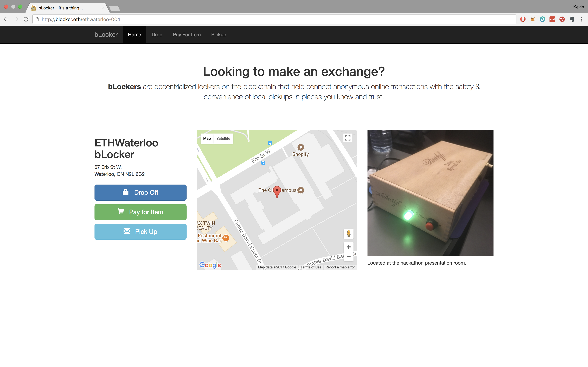Viewport: 588px width, 367px height.
Task: Click the Street View pegman icon
Action: coord(348,234)
